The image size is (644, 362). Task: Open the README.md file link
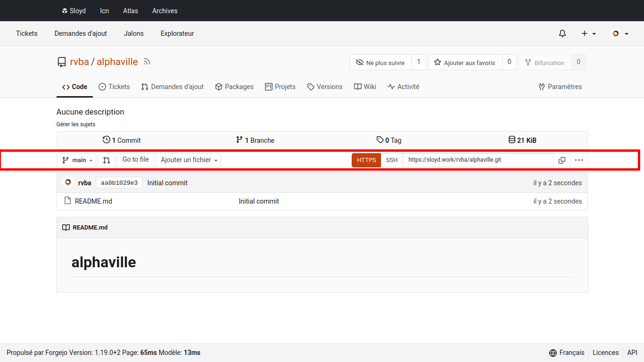point(93,201)
